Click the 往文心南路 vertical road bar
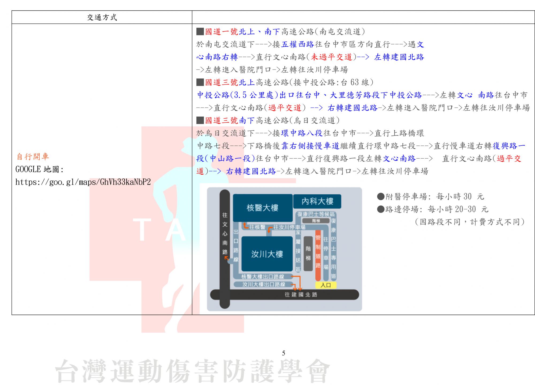Image resolution: width=535 pixels, height=392 pixels. click(x=225, y=249)
